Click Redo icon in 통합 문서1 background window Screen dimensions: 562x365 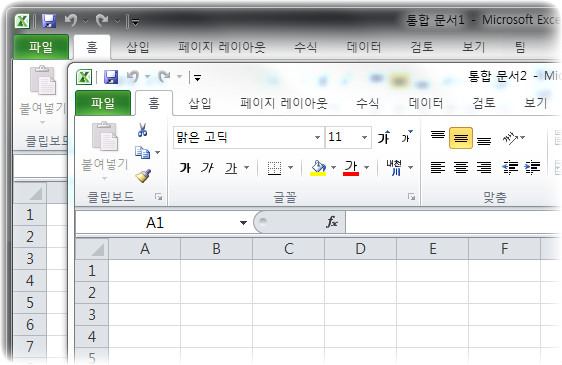coord(102,20)
